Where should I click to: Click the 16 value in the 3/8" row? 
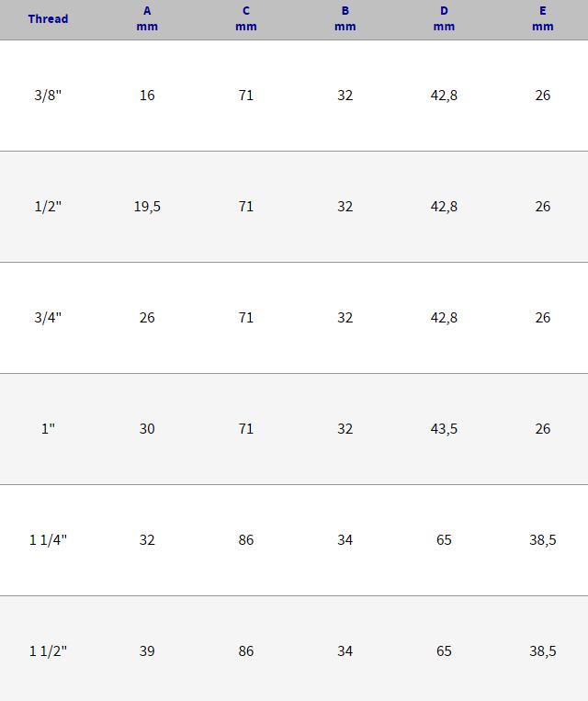pos(147,96)
